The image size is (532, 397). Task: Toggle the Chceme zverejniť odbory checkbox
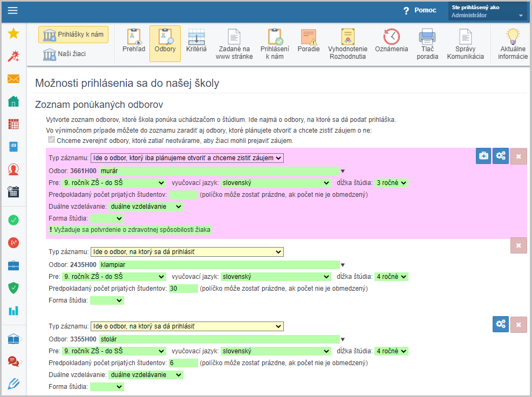(51, 140)
